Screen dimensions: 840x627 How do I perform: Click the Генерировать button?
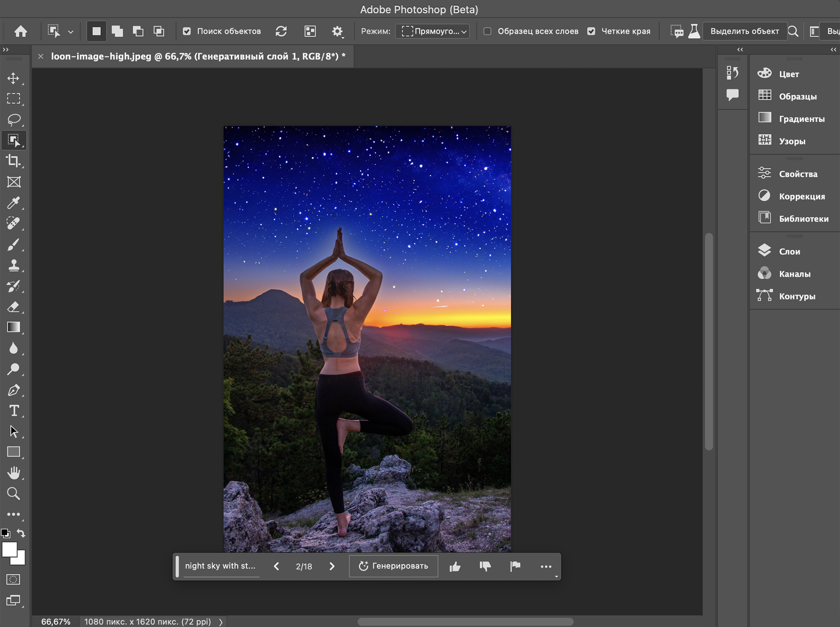coord(394,566)
